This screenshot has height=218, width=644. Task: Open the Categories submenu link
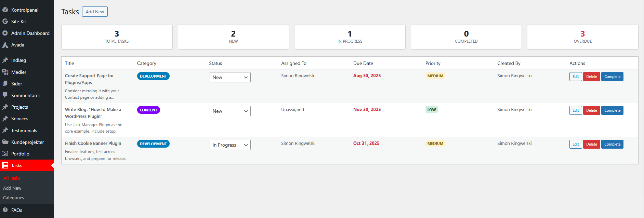(14, 197)
